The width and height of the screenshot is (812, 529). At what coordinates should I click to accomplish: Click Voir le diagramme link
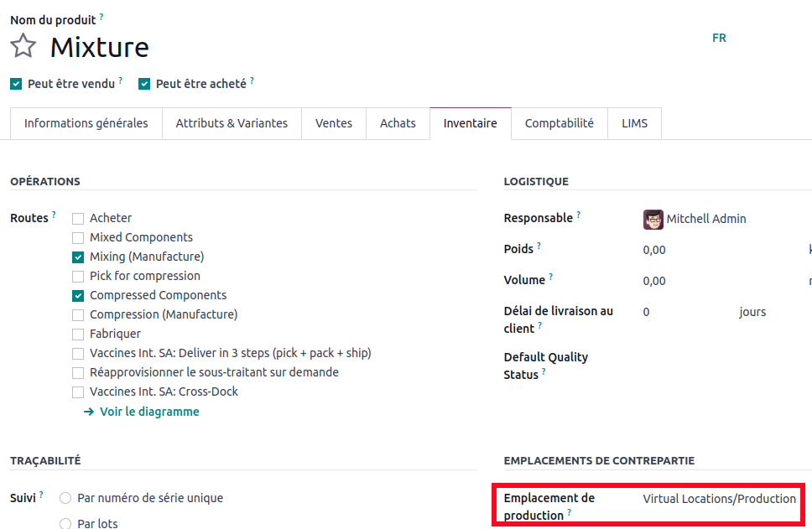[149, 412]
